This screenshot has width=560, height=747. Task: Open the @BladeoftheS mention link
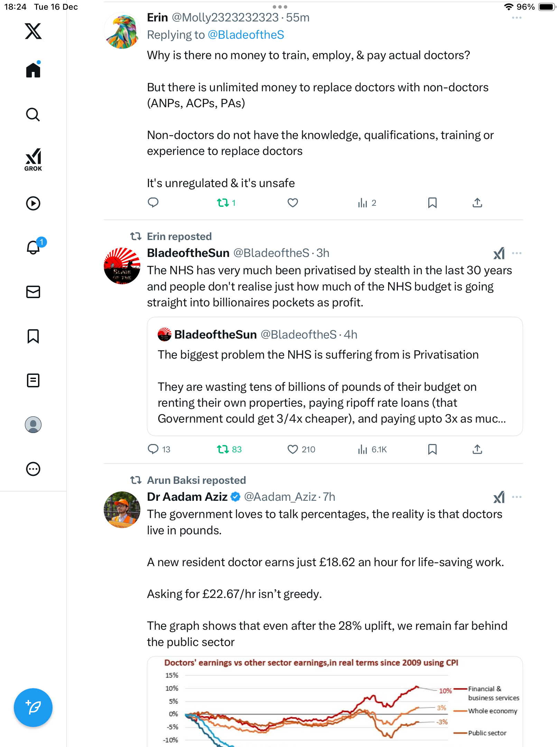[246, 35]
